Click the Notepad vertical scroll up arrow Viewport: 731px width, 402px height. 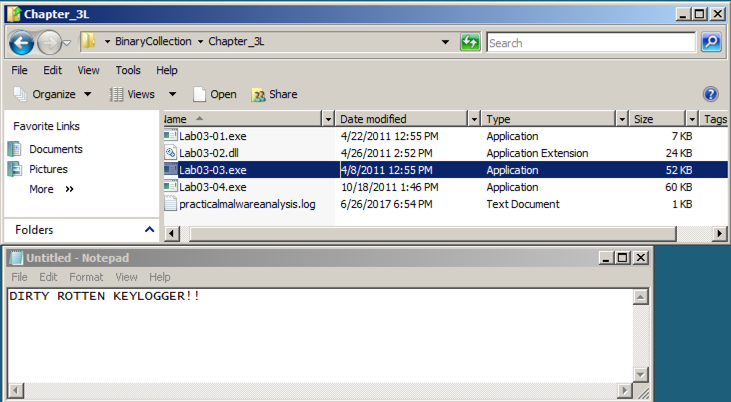[641, 297]
